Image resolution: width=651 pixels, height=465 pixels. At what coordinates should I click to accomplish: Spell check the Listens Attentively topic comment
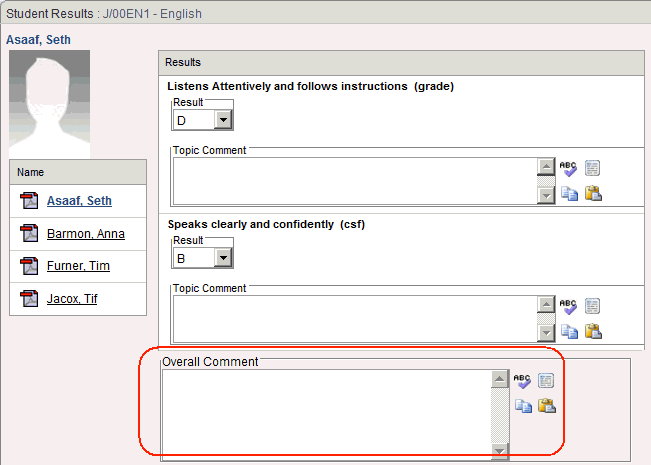click(x=568, y=168)
